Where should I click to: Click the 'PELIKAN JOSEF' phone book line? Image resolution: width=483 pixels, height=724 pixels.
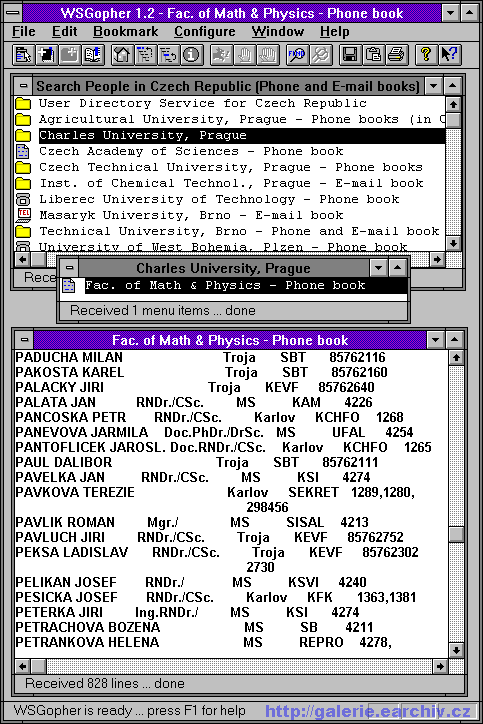coord(191,583)
